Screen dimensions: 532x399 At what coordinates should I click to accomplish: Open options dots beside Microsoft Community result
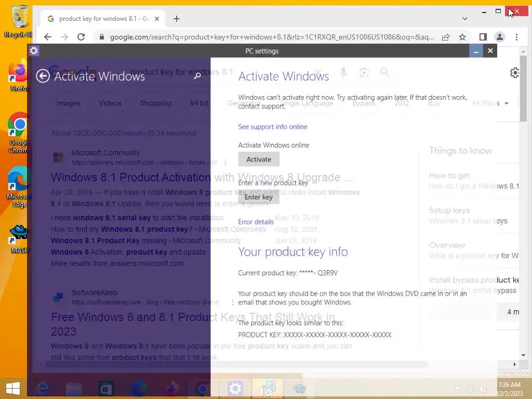(x=225, y=163)
